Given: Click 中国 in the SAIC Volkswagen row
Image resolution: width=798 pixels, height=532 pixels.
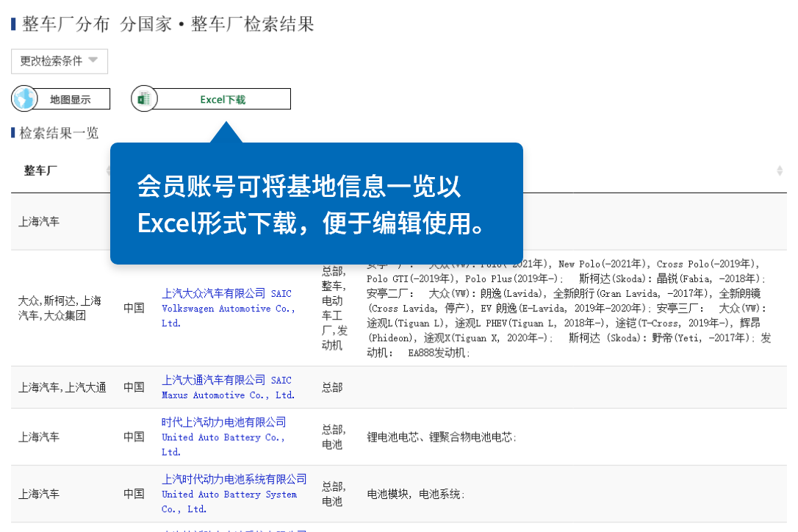Looking at the screenshot, I should point(134,308).
